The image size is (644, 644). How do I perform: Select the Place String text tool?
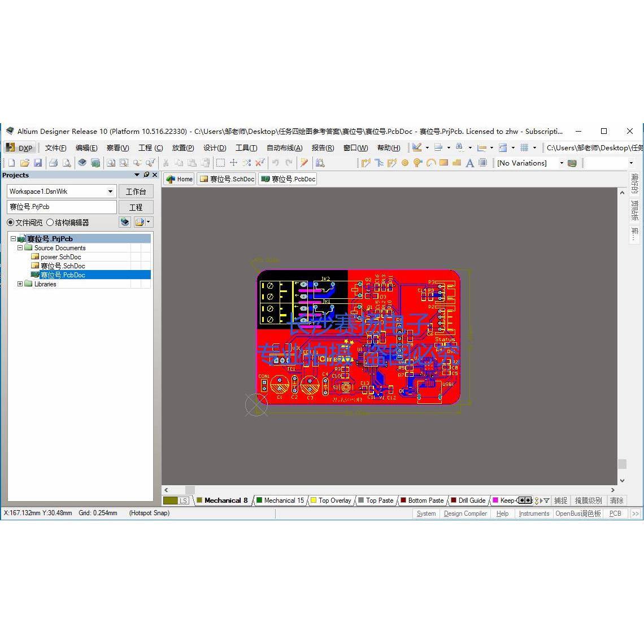tap(470, 163)
